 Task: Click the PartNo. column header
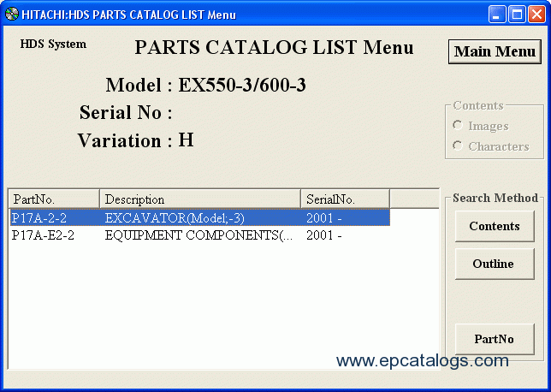[x=54, y=199]
